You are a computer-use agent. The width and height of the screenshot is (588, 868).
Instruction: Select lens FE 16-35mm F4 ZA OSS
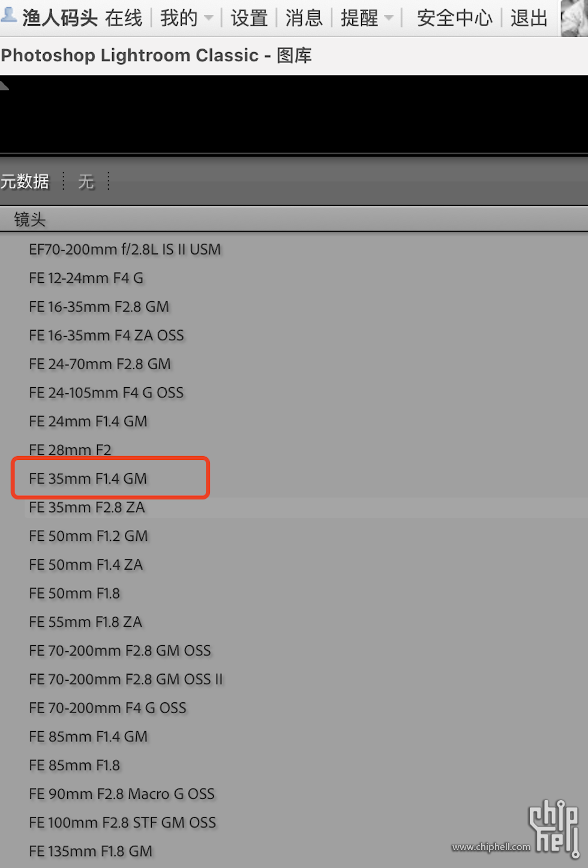click(106, 336)
